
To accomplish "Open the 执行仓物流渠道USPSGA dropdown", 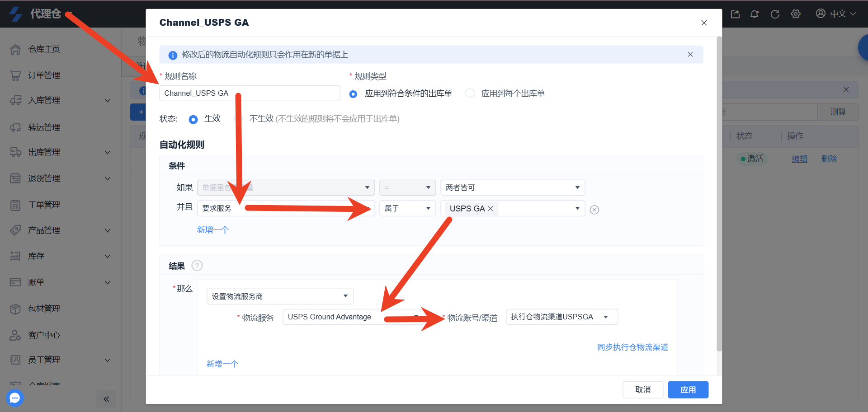I will point(562,317).
